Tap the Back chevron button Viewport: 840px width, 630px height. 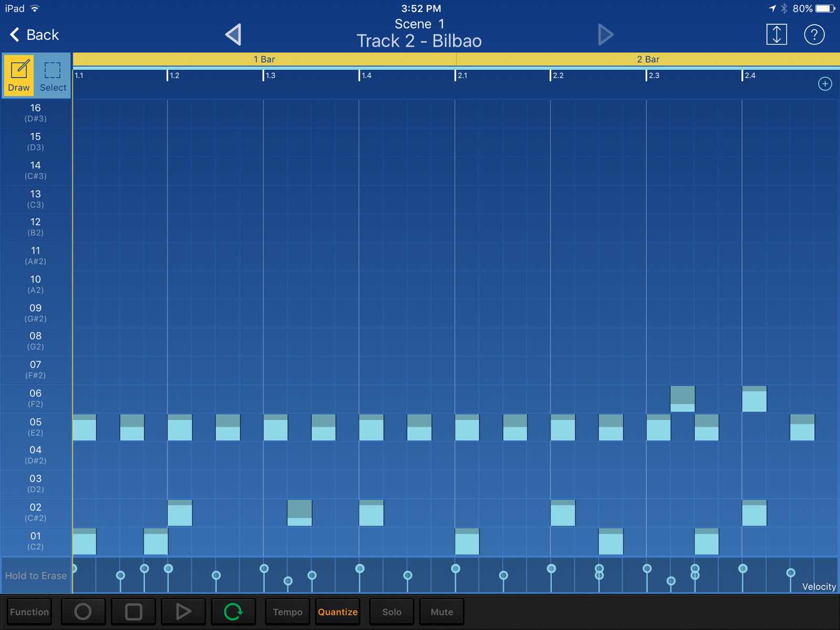pos(34,35)
